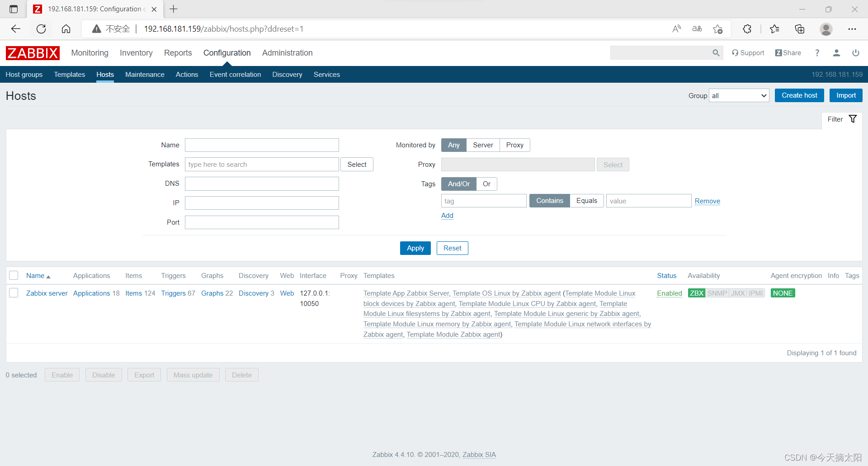Click the Zabbix search magnifier icon

716,53
